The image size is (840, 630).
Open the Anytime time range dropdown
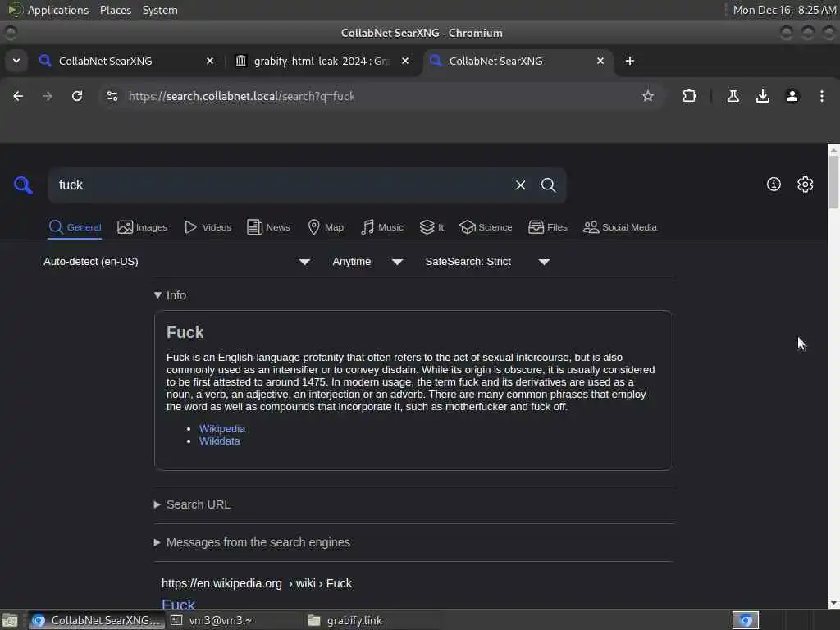coord(367,262)
